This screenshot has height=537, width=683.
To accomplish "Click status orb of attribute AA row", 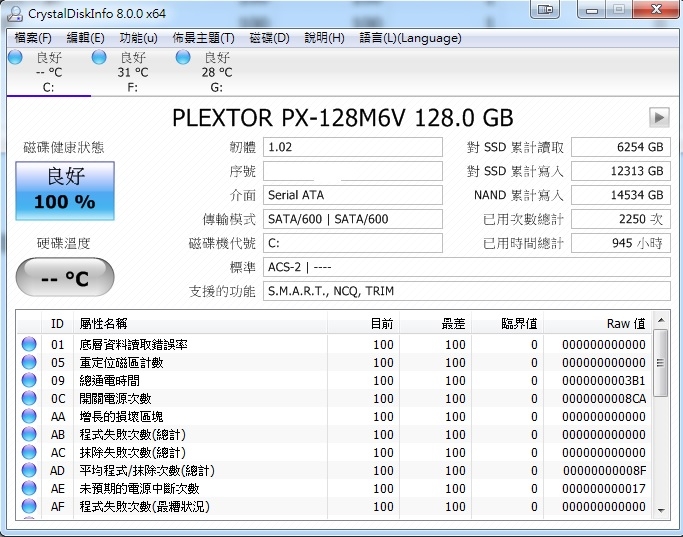I will click(x=29, y=416).
